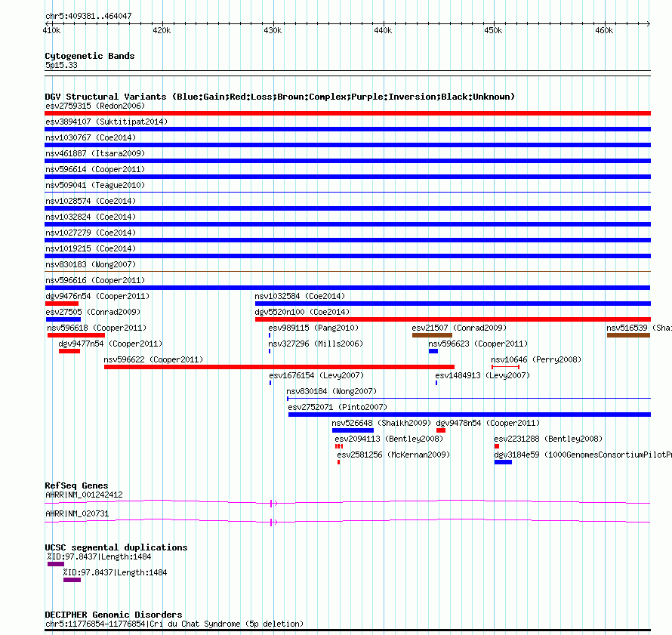Click the esv2759315 (Redon2006) label
Screen dimensions: 672x635
[x=95, y=106]
